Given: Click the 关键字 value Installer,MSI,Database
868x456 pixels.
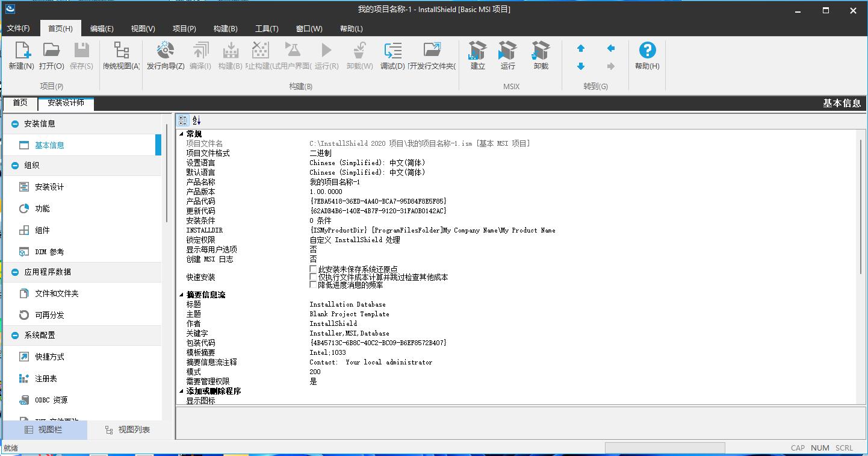Looking at the screenshot, I should (349, 333).
